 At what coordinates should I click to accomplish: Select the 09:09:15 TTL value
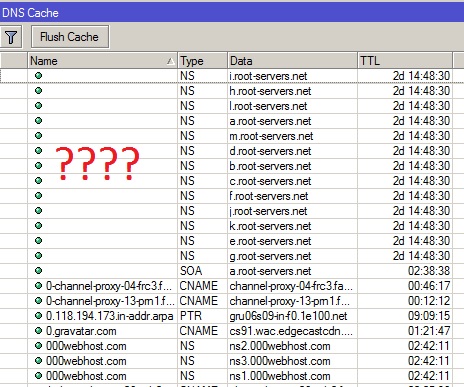click(x=429, y=316)
